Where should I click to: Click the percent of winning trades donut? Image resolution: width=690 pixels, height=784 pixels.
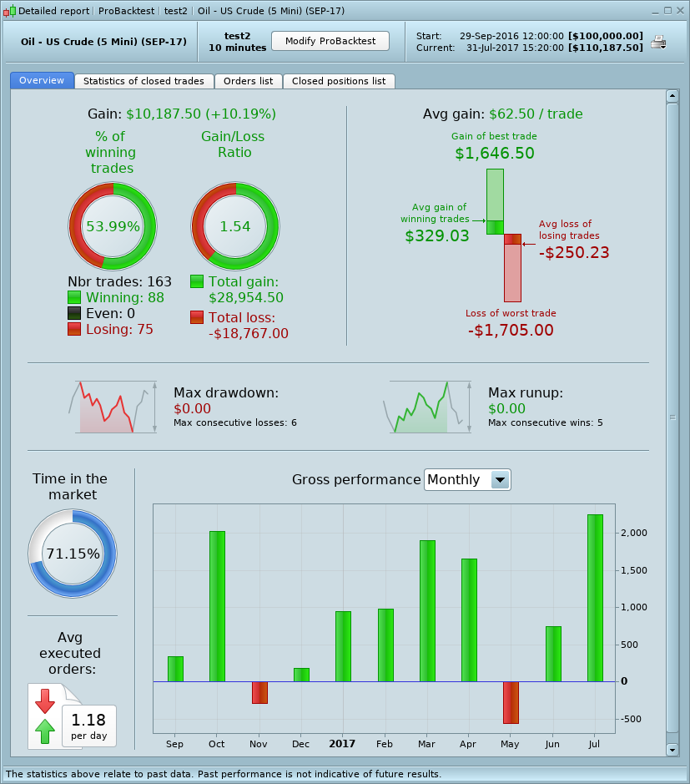113,226
